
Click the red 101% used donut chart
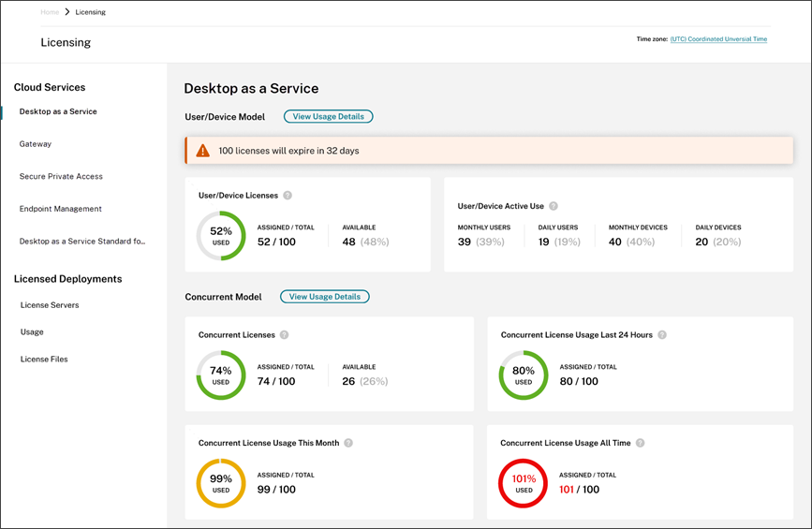coord(524,483)
